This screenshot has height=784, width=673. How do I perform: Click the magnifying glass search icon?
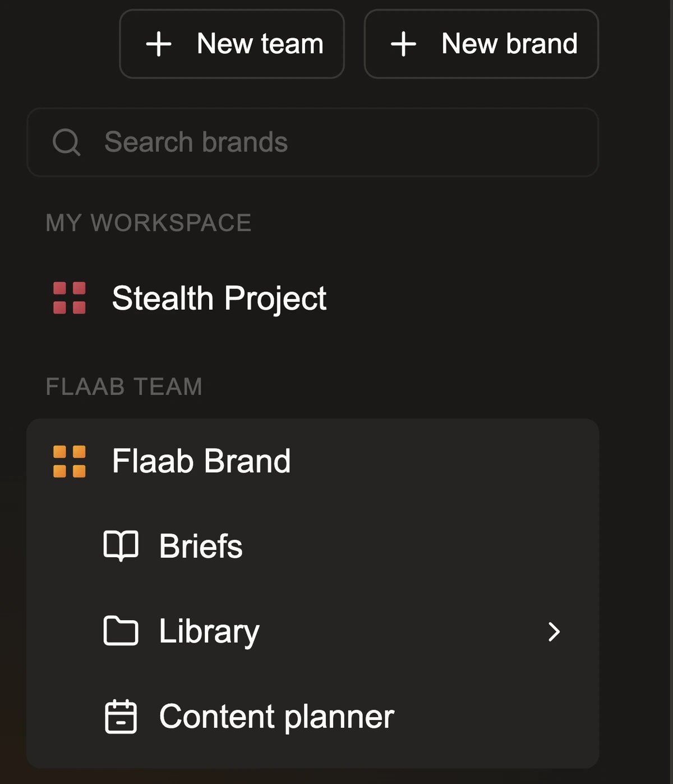point(66,141)
